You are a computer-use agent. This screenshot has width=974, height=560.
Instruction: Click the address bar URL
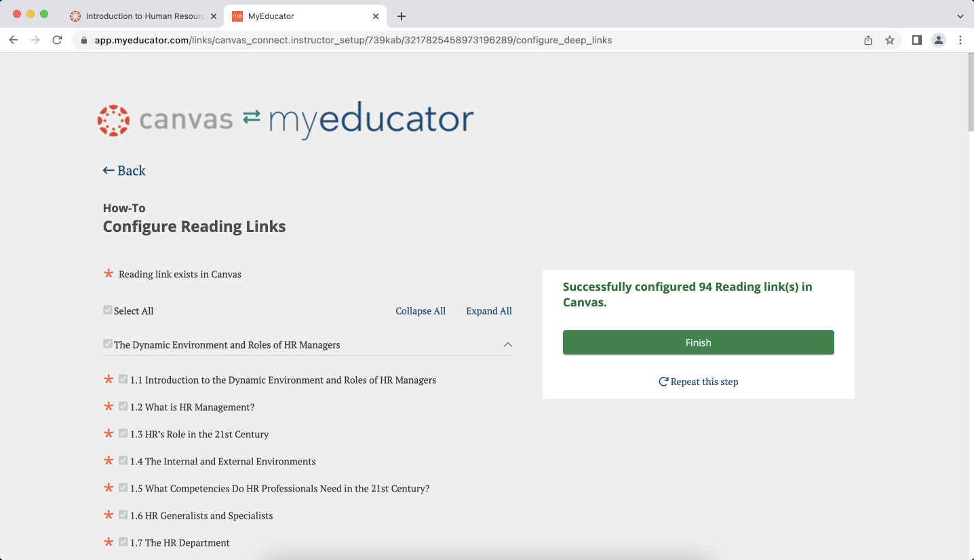(x=353, y=40)
